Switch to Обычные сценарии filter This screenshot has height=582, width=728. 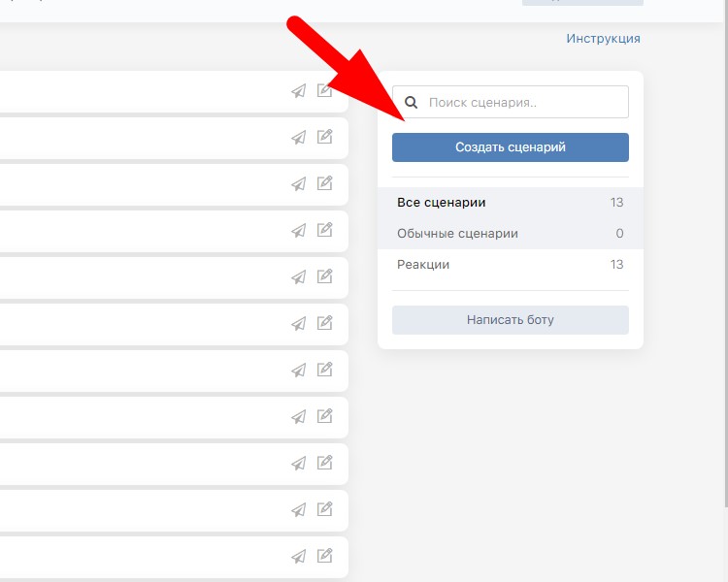coord(457,234)
